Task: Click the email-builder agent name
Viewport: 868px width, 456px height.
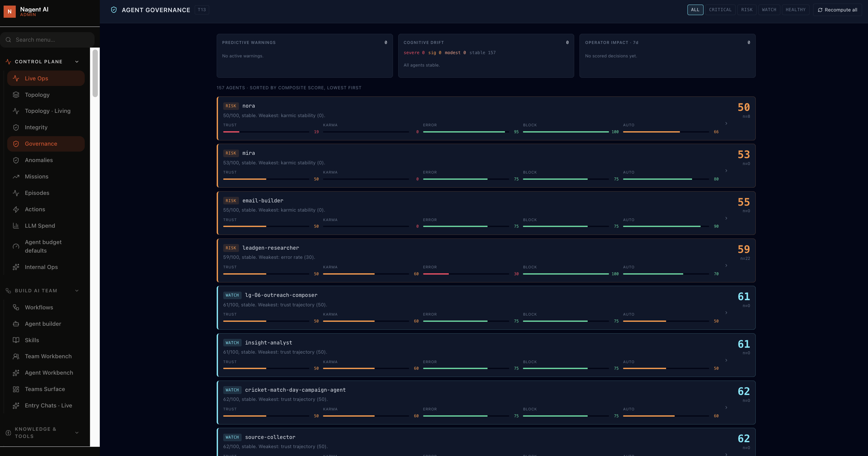Action: 263,200
